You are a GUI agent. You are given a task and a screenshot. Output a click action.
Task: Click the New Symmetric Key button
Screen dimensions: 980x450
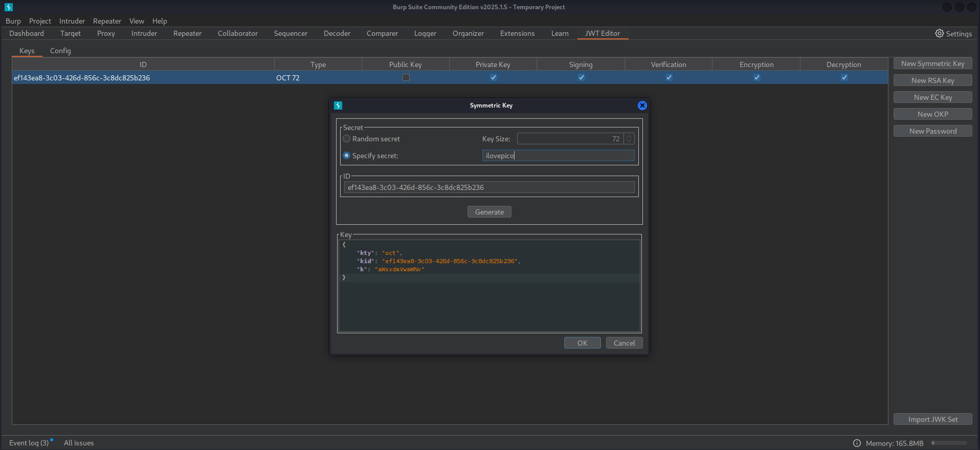tap(933, 63)
